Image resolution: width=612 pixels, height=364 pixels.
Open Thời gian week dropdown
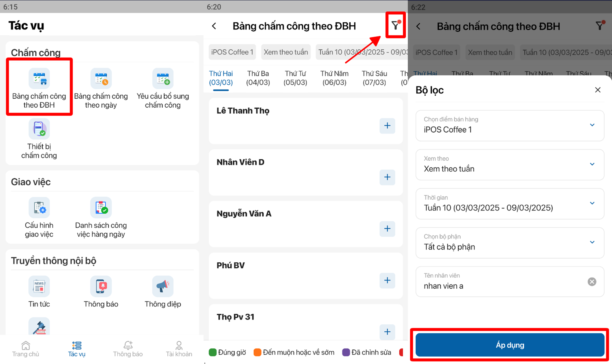[x=510, y=204]
